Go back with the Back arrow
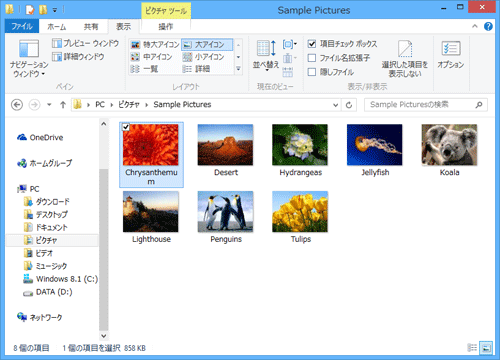500x360 pixels. coord(17,105)
